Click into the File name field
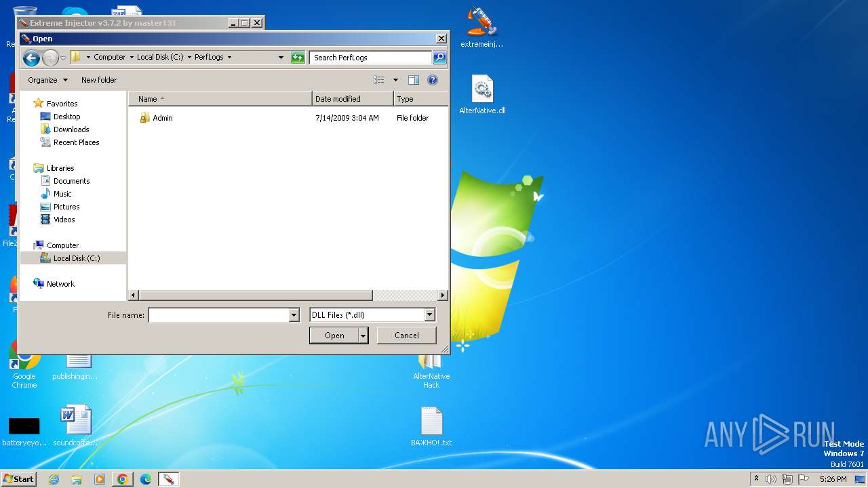 219,315
